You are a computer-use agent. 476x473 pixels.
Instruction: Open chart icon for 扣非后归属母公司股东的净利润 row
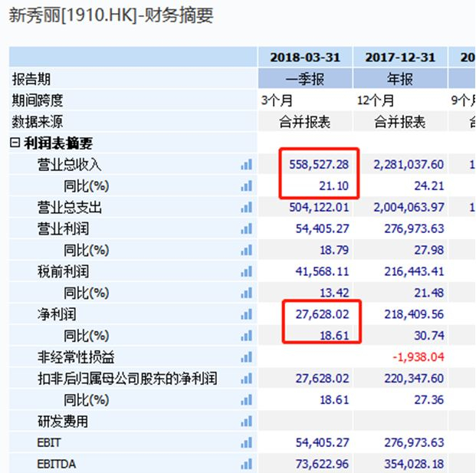pos(247,379)
